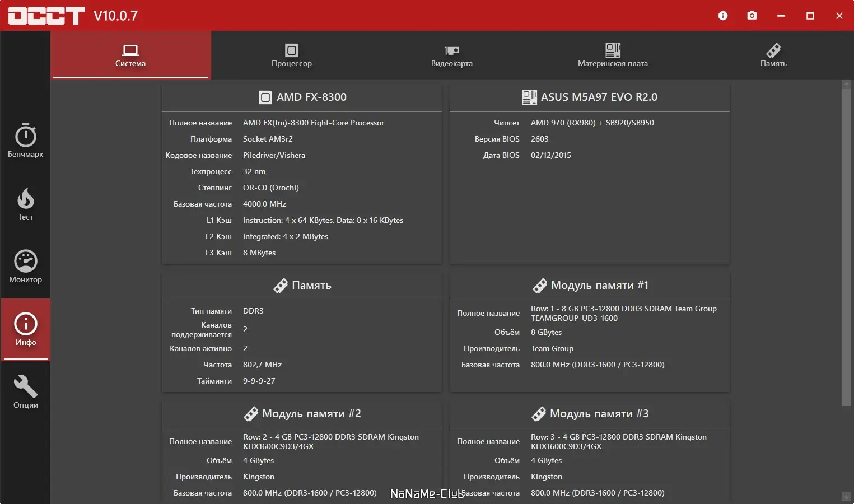Click the '4 GBytes' value in module #3
This screenshot has height=504, width=854.
coord(546,461)
